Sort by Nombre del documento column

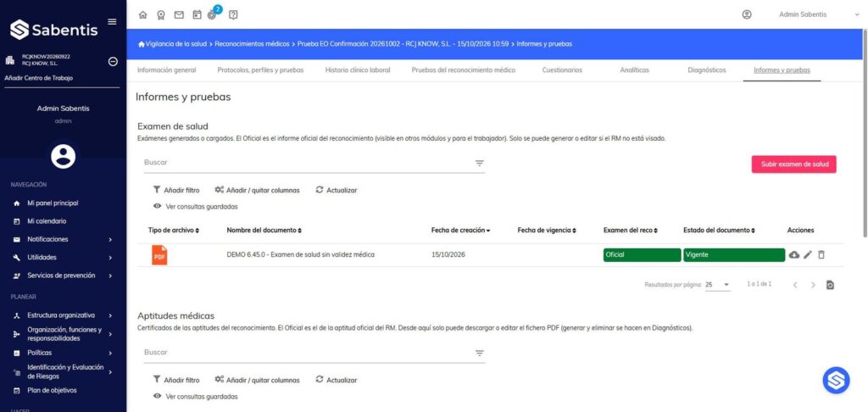(x=264, y=230)
